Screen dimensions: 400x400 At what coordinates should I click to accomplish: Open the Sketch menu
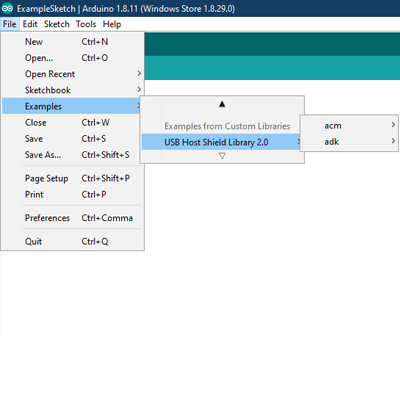click(57, 24)
